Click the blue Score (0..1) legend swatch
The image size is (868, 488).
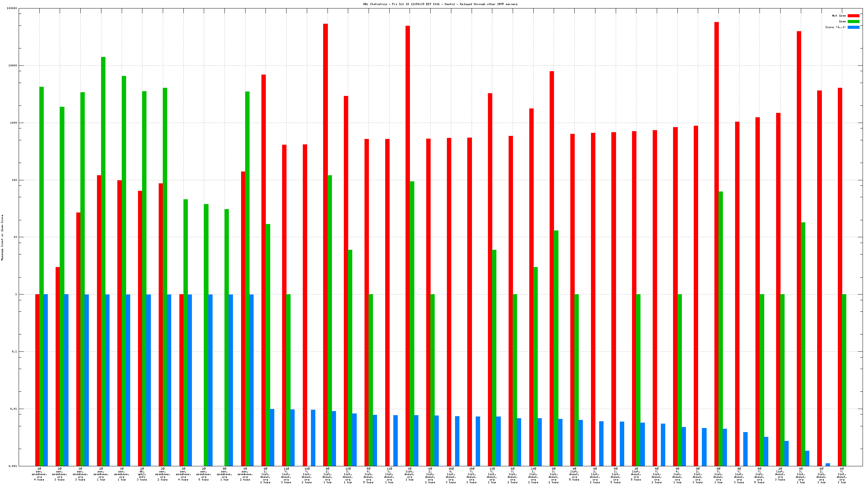click(x=853, y=27)
